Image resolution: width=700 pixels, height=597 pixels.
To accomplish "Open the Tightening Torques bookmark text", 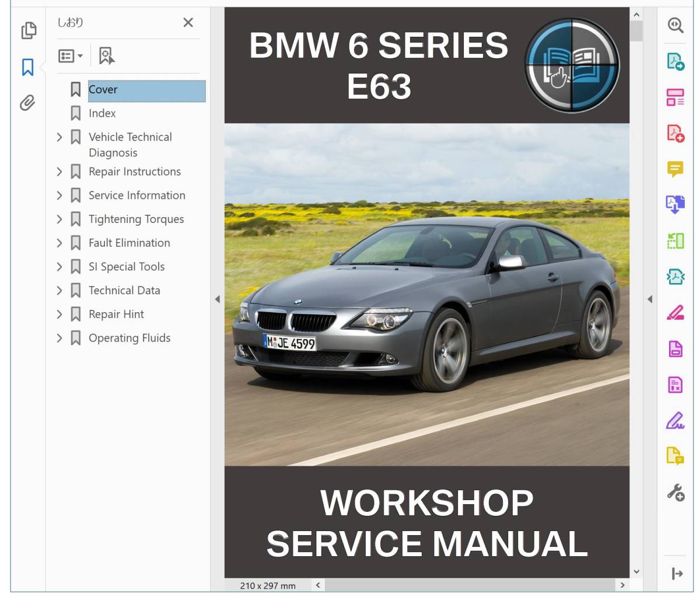I will [x=136, y=219].
